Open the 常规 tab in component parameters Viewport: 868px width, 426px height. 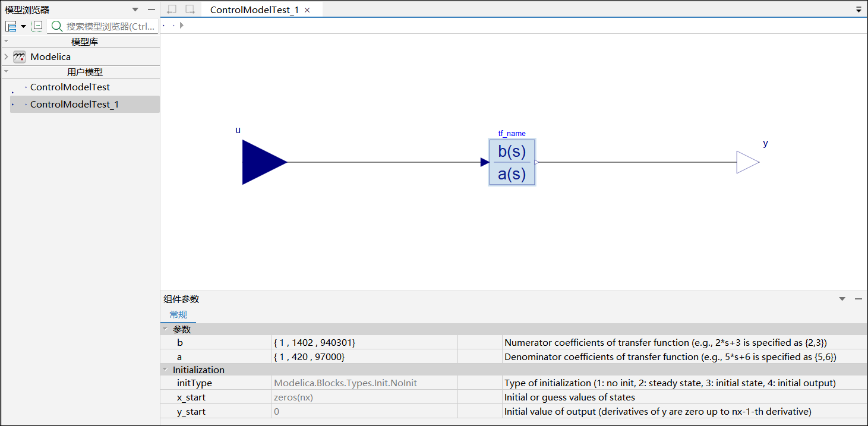(x=178, y=315)
